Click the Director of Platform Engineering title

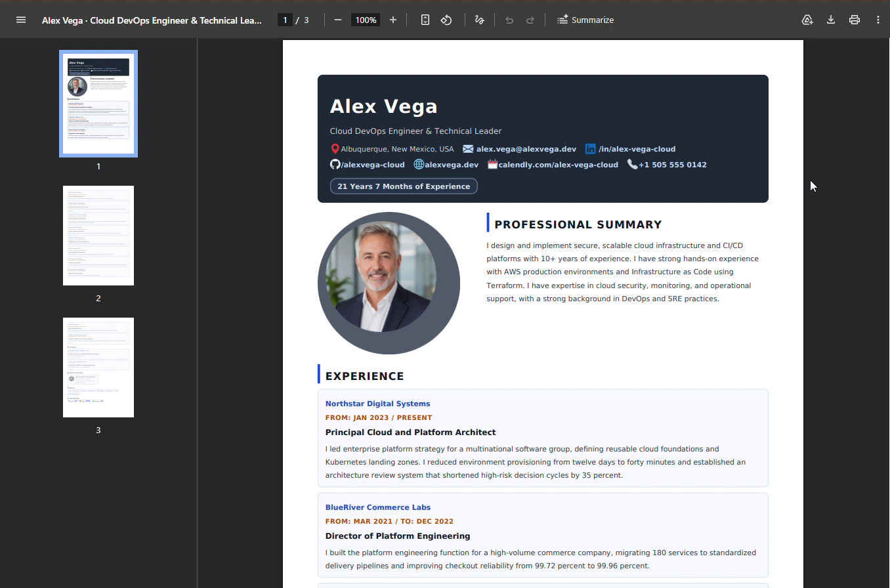click(x=398, y=536)
